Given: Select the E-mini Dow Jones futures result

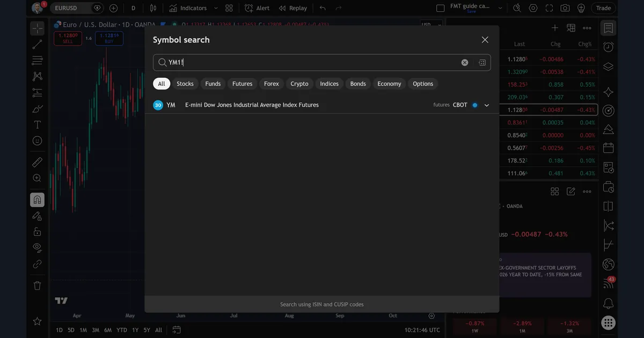Looking at the screenshot, I should pyautogui.click(x=322, y=105).
